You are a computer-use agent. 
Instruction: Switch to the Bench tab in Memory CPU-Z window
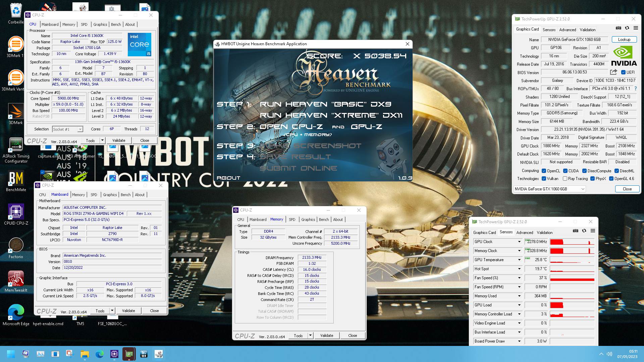point(324,220)
